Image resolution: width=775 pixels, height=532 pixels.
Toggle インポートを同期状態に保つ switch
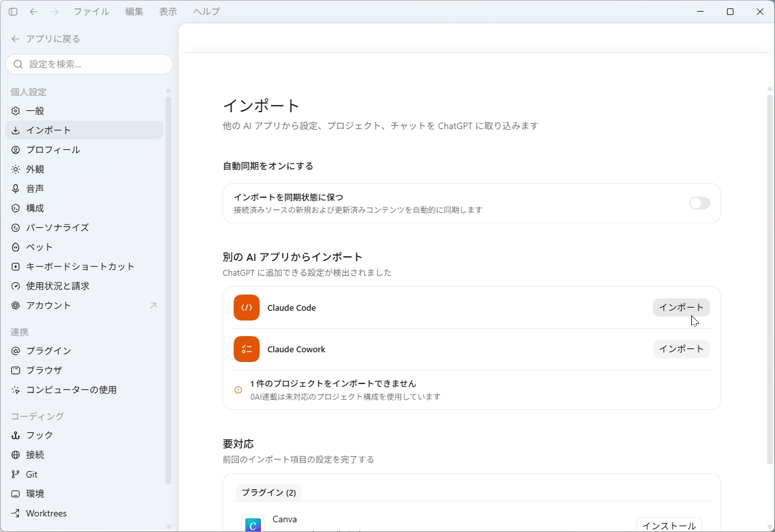(x=699, y=203)
